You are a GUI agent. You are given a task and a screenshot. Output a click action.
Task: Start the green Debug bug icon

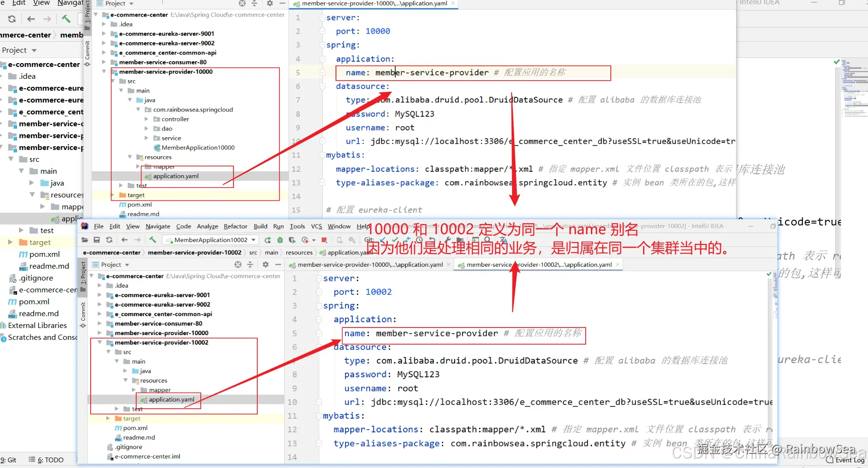[280, 240]
